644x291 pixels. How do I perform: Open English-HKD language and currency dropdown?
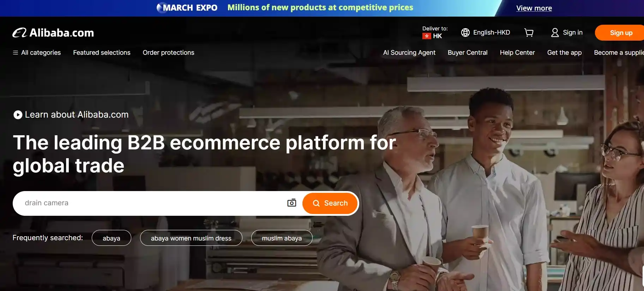pos(486,32)
